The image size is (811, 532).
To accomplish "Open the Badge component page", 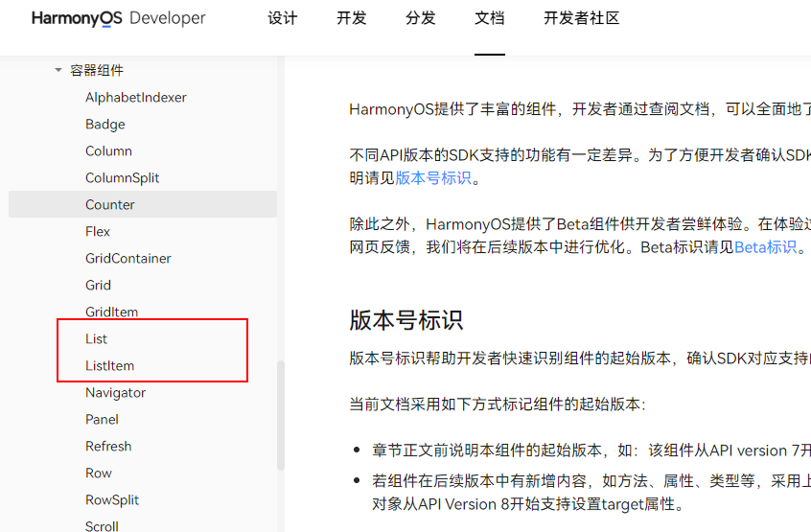I will (x=105, y=124).
